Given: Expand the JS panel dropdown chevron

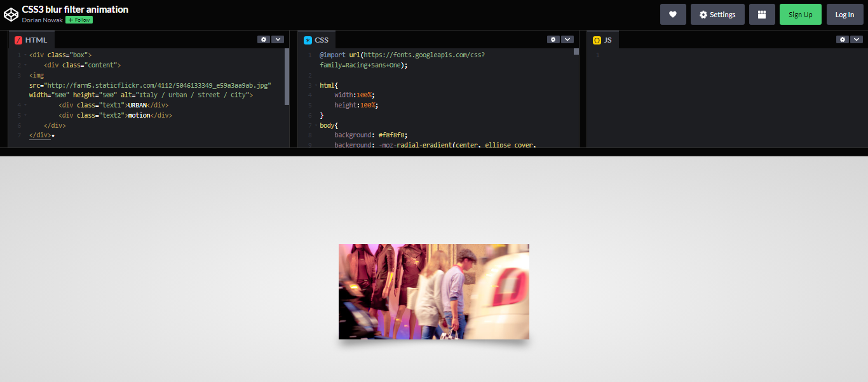Looking at the screenshot, I should (856, 39).
